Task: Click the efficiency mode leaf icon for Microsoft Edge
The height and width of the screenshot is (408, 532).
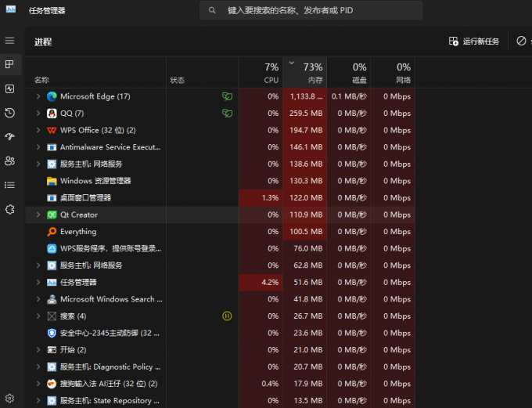Action: [227, 96]
